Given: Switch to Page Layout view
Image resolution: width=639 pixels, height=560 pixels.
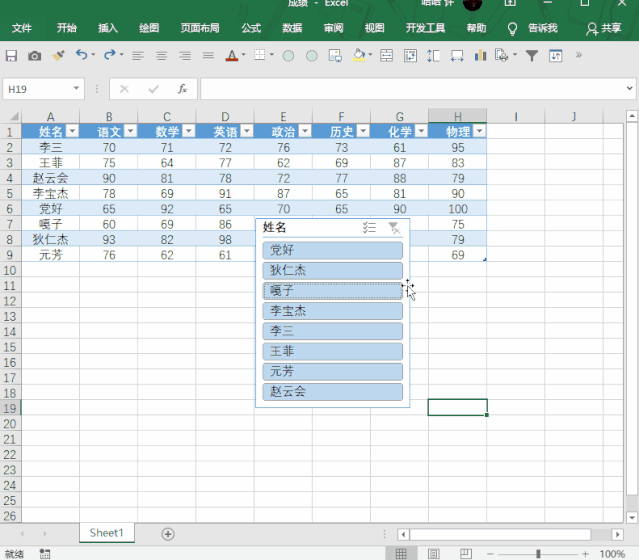Looking at the screenshot, I should point(434,554).
